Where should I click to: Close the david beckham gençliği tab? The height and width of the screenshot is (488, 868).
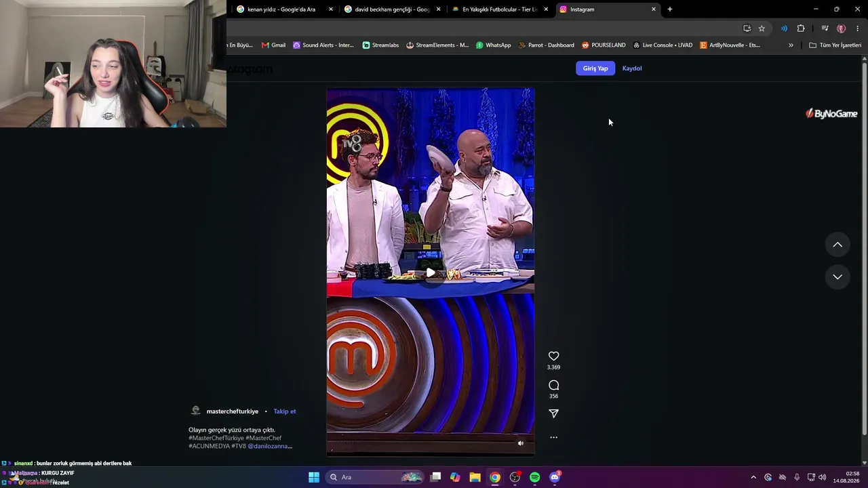tap(438, 9)
